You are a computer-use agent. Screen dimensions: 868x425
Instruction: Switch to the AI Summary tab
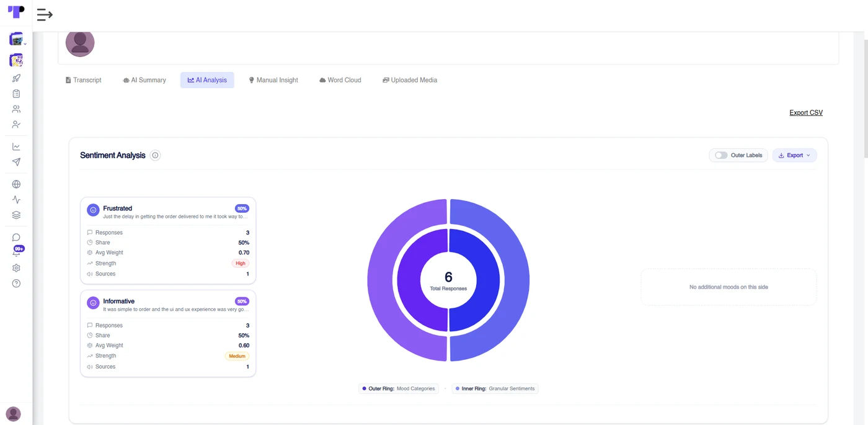(x=144, y=80)
